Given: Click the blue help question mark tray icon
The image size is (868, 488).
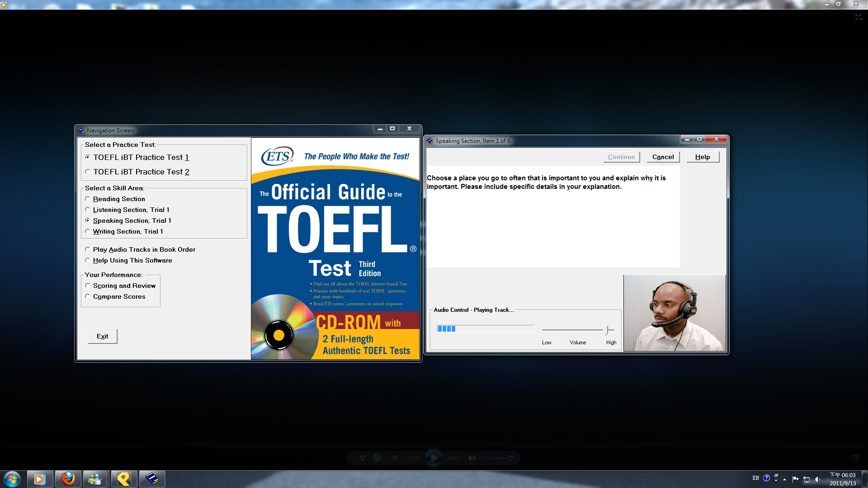Looking at the screenshot, I should coord(766,478).
